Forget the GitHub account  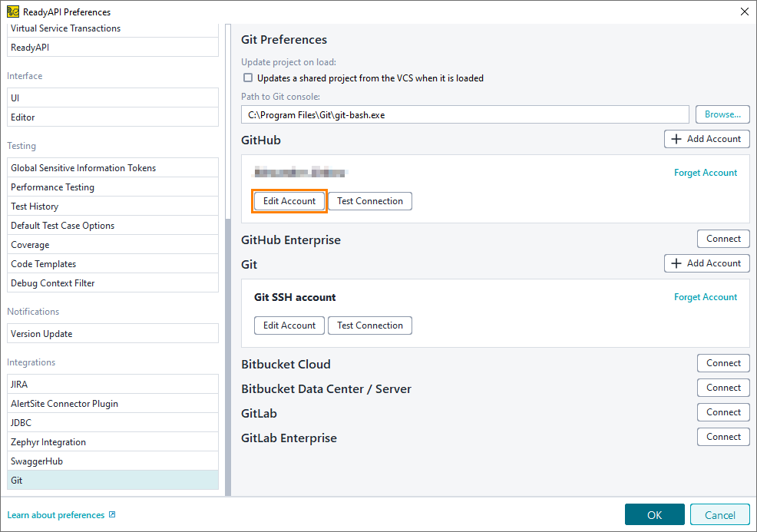[x=706, y=173]
